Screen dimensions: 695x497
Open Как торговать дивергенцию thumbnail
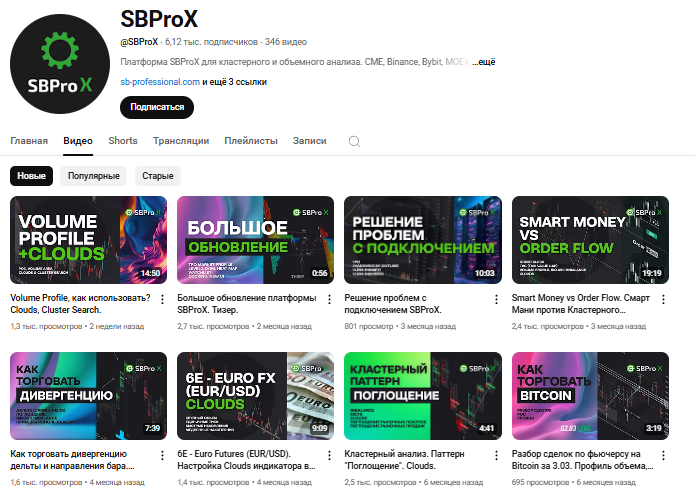(x=89, y=396)
